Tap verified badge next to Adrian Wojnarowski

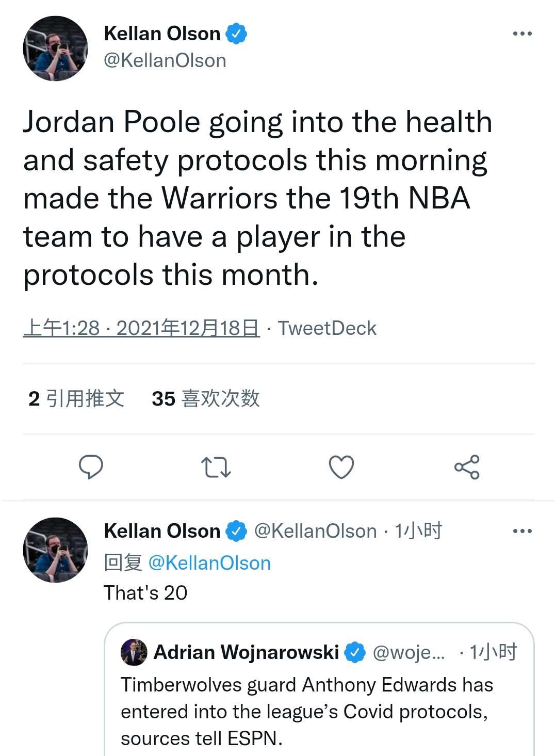pos(355,652)
